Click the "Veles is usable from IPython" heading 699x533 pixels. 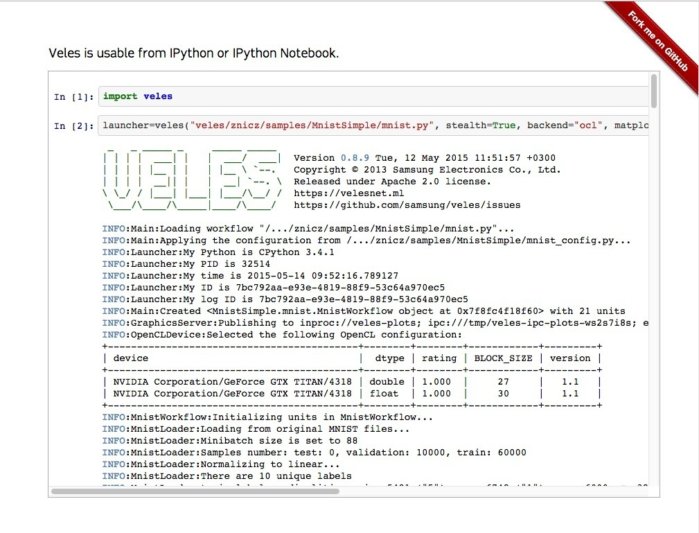coord(194,52)
